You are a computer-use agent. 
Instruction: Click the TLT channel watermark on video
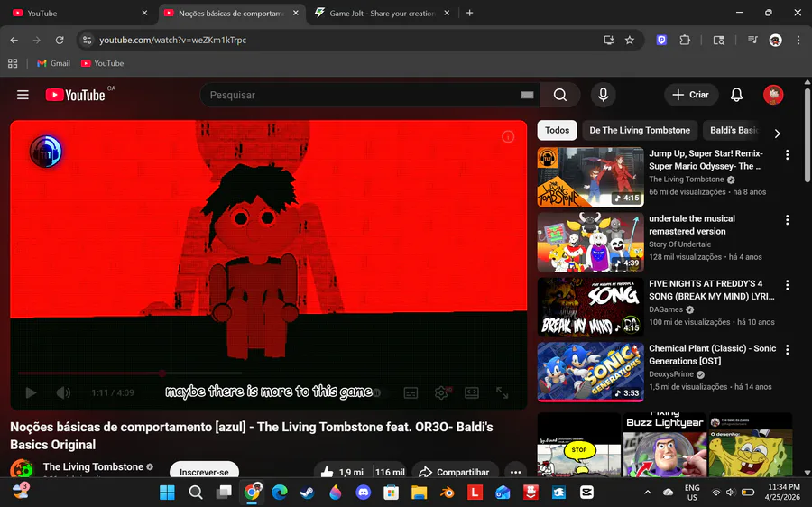(46, 152)
